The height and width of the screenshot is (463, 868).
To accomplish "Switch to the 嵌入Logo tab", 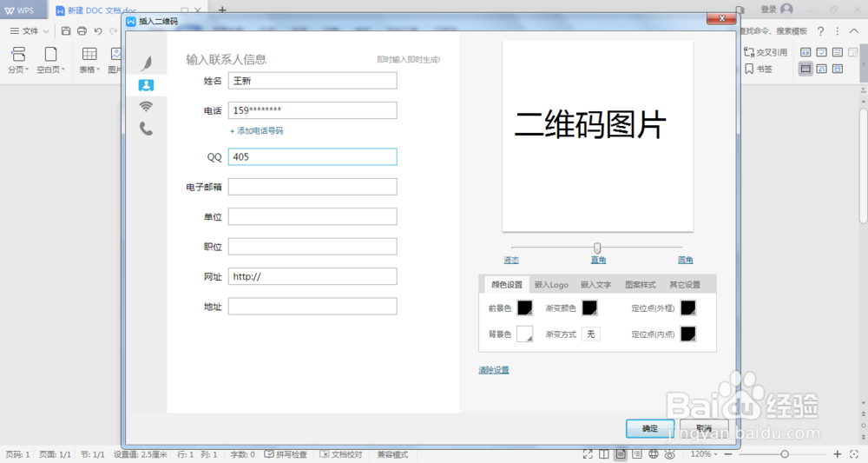I will pos(551,285).
